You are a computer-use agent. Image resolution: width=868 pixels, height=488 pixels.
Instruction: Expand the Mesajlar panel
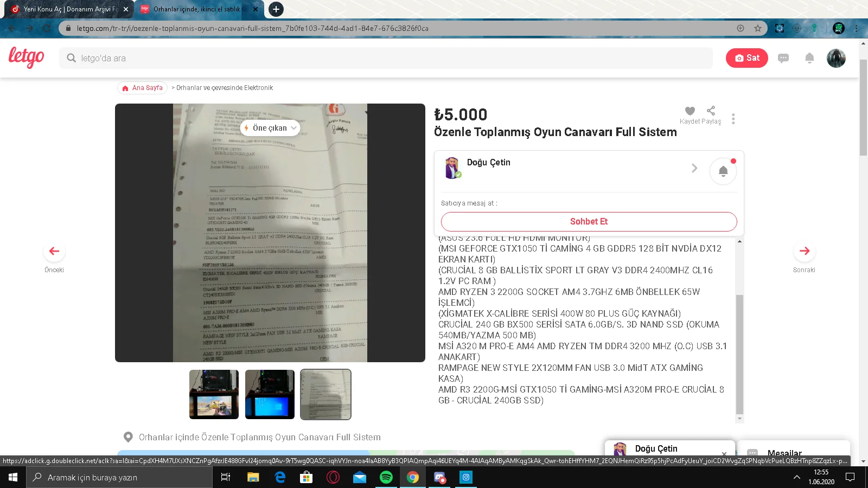pos(794,450)
